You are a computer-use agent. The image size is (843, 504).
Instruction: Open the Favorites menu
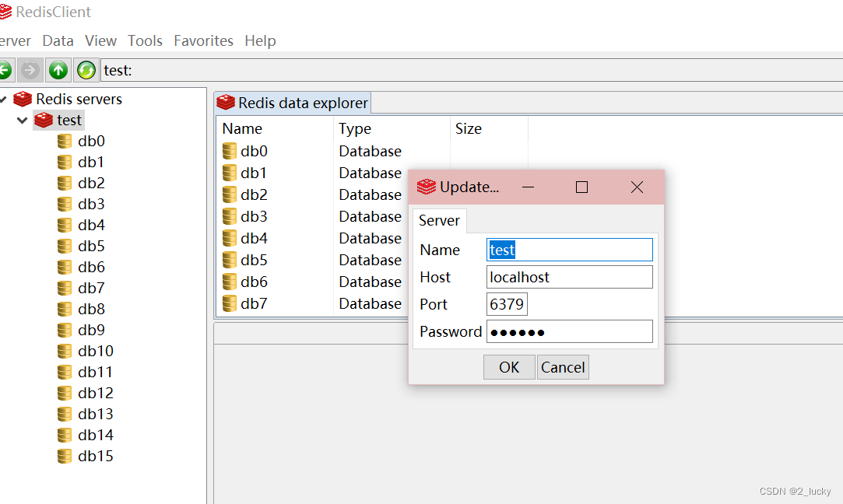203,40
